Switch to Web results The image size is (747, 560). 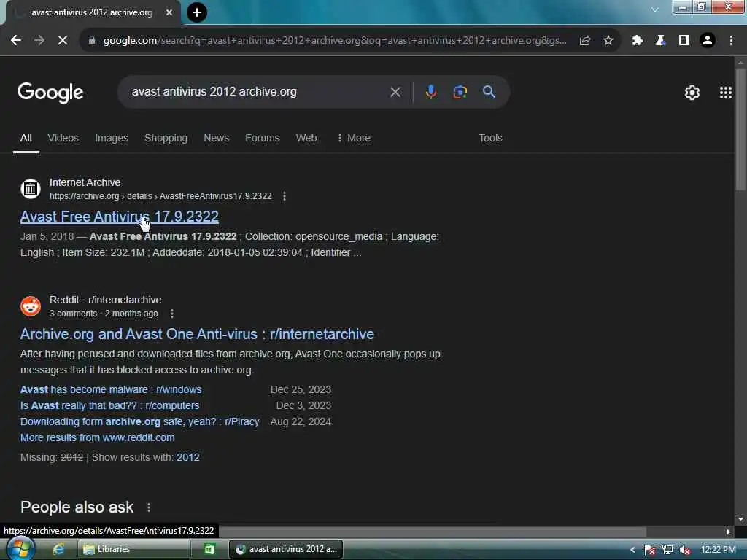point(306,138)
